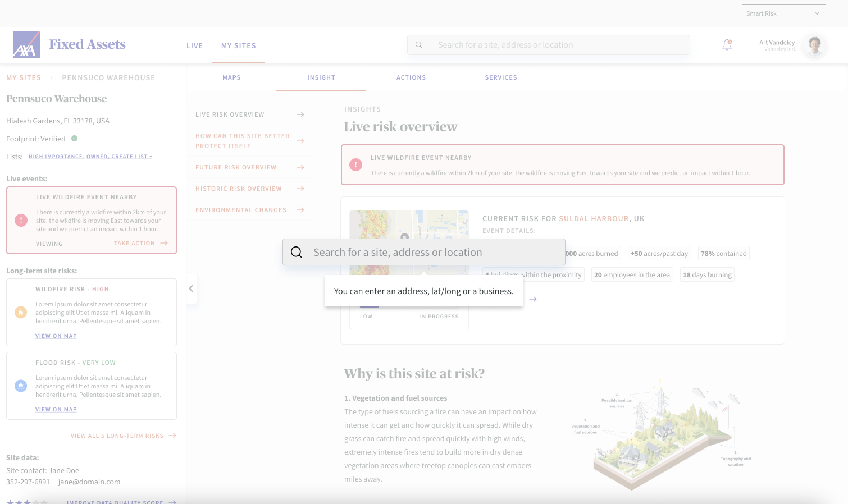Click arrow beside Take Action
This screenshot has width=848, height=504.
tap(164, 243)
